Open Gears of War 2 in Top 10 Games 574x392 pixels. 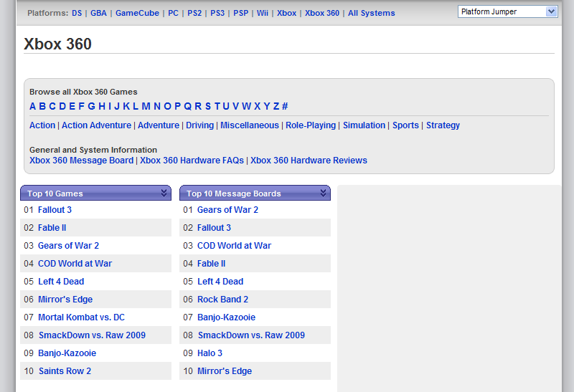pyautogui.click(x=68, y=246)
